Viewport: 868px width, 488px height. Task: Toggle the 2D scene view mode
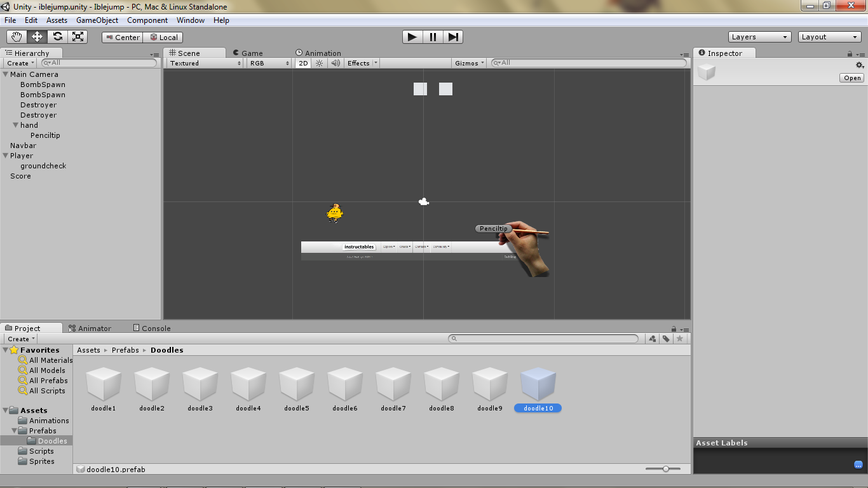[303, 63]
